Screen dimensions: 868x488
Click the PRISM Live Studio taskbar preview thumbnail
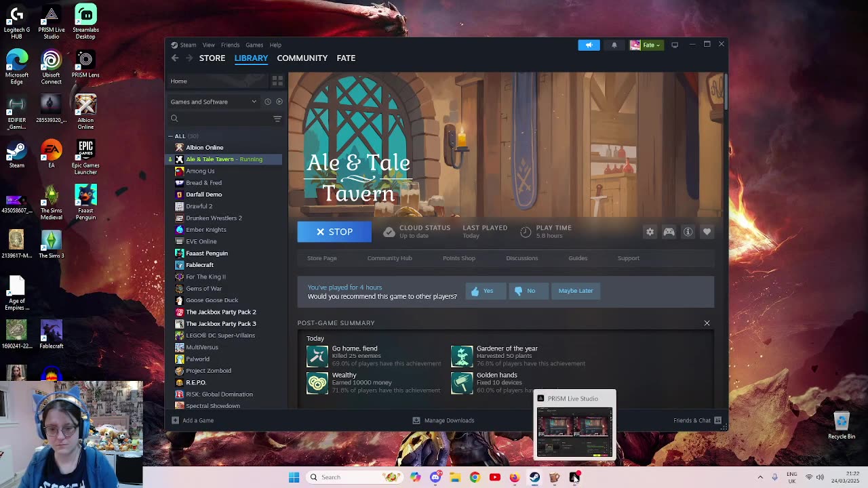574,433
